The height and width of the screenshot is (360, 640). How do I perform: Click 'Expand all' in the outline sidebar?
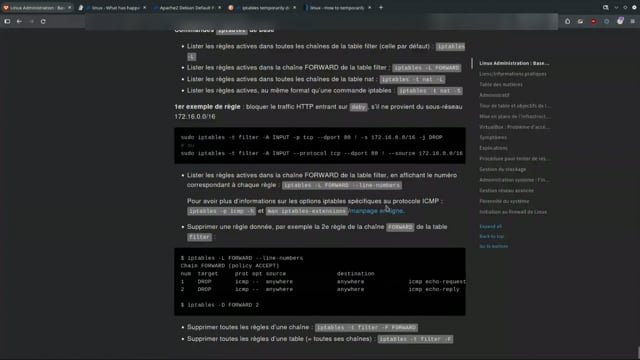click(490, 227)
